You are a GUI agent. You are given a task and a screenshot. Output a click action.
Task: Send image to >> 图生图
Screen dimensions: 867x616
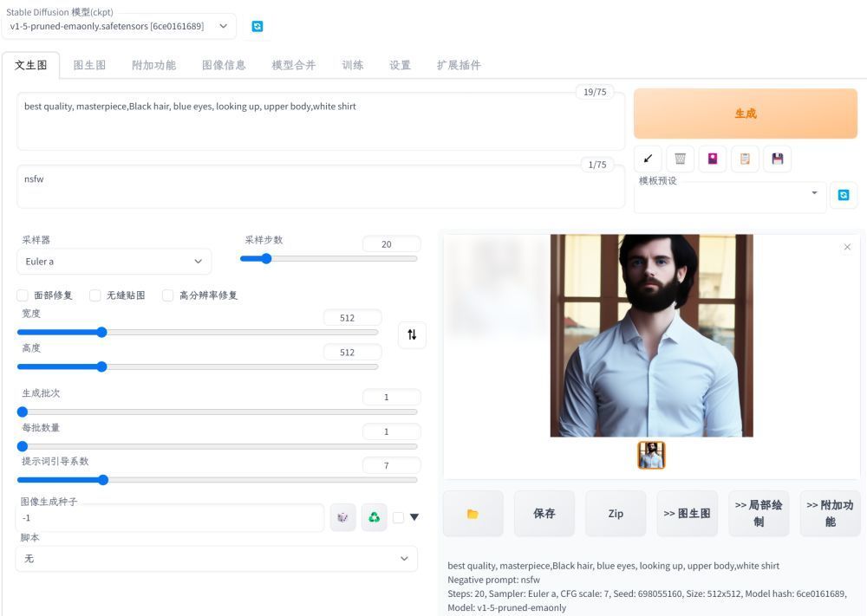click(x=688, y=514)
